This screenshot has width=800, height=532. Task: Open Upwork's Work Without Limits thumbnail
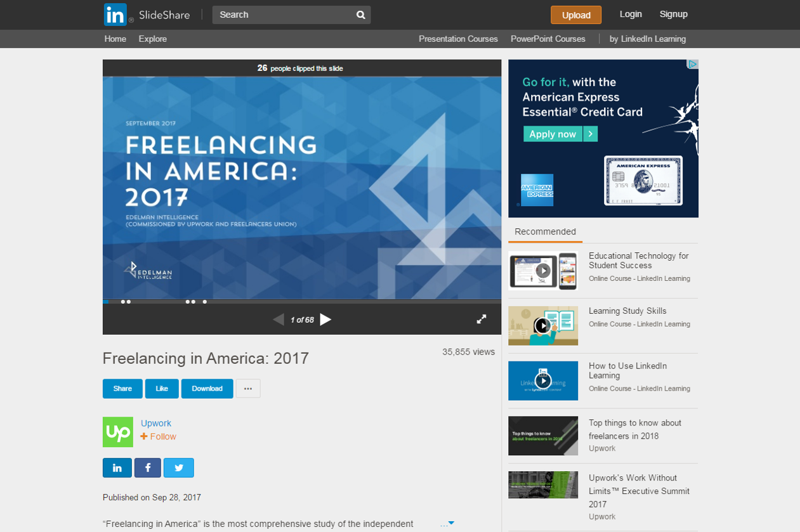(x=543, y=484)
